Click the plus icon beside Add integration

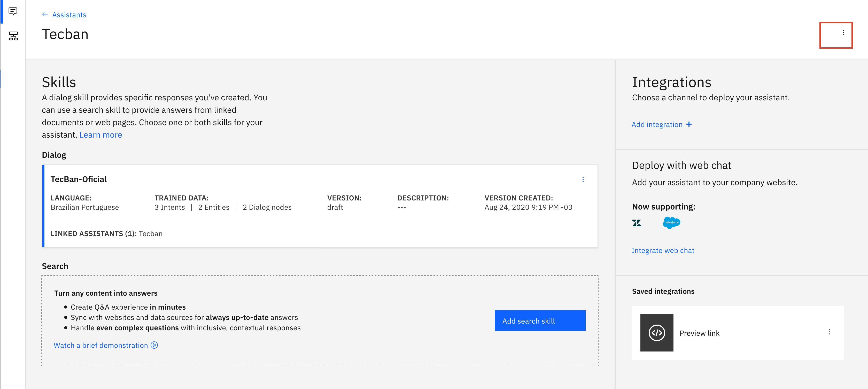(x=689, y=124)
